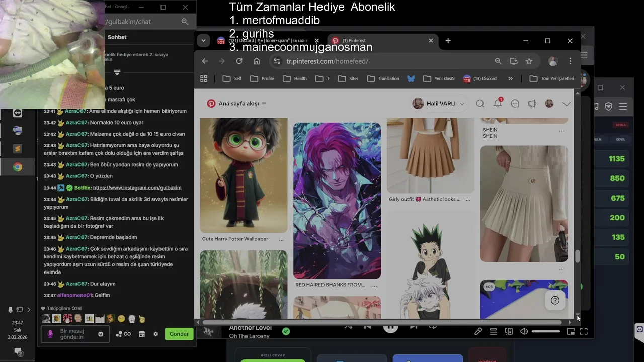
Task: Mute music player volume speaker
Action: click(524, 331)
